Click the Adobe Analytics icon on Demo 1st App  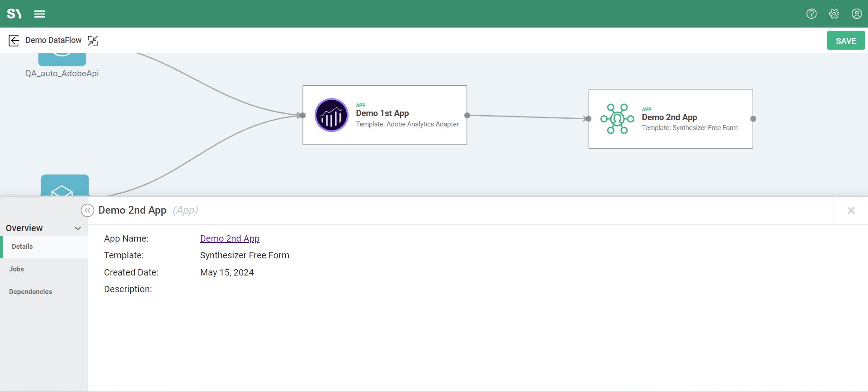[x=331, y=115]
